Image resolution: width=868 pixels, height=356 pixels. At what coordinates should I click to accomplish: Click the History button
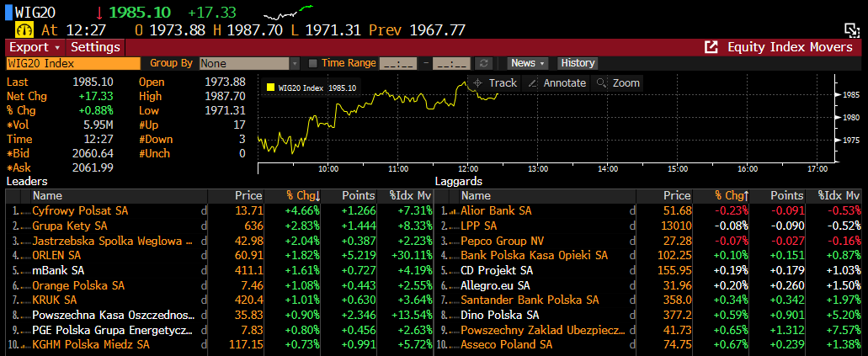pos(578,63)
